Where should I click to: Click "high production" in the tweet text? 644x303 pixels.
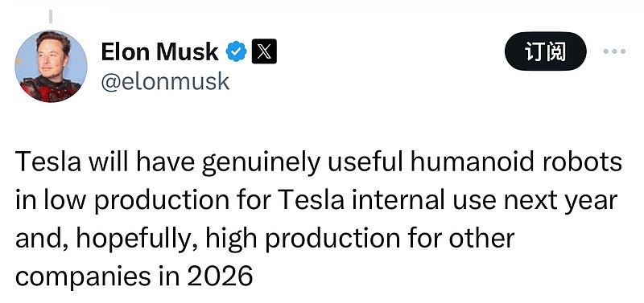pos(303,240)
